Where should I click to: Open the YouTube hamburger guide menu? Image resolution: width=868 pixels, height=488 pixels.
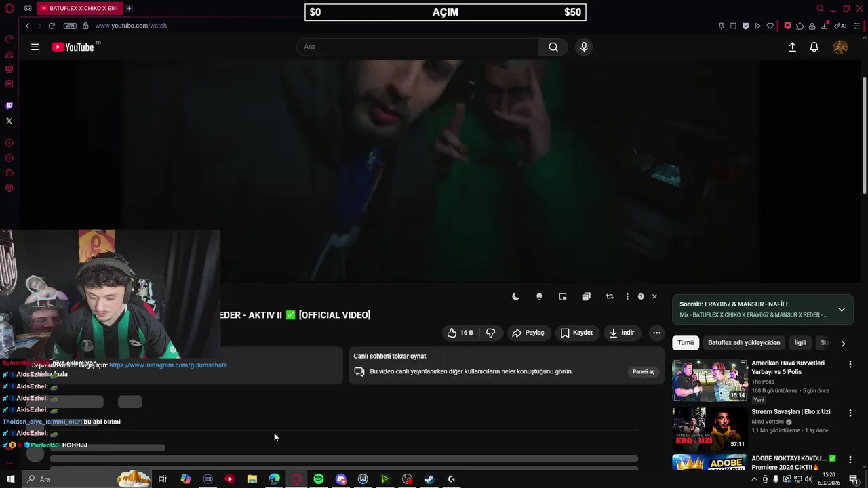[35, 47]
